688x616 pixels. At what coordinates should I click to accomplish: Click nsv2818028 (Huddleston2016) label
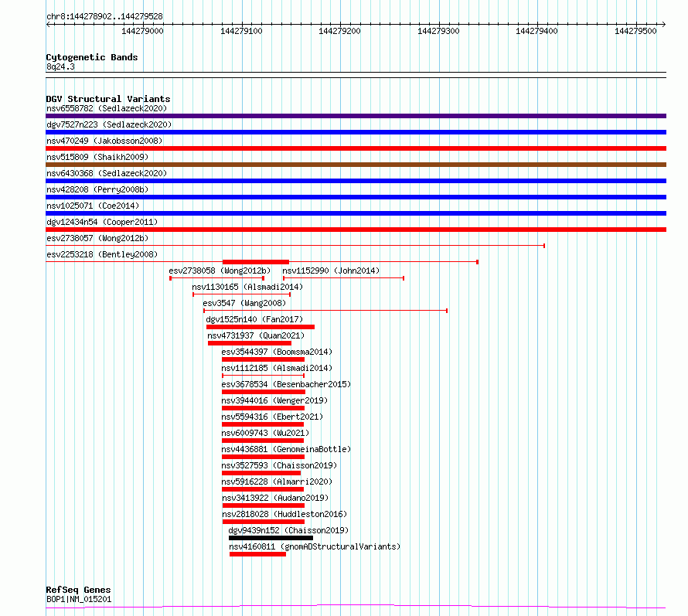tap(284, 514)
